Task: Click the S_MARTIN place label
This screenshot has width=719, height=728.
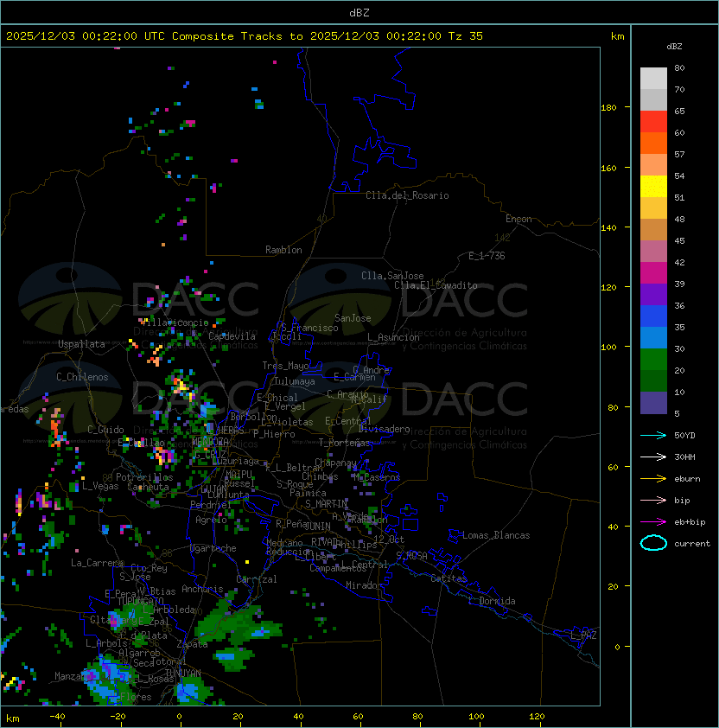Action: point(327,504)
